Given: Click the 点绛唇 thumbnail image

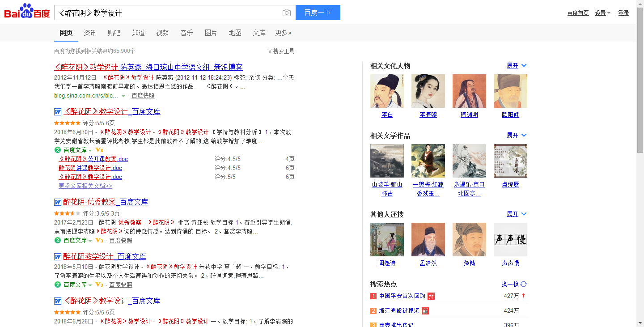Looking at the screenshot, I should (x=510, y=161).
